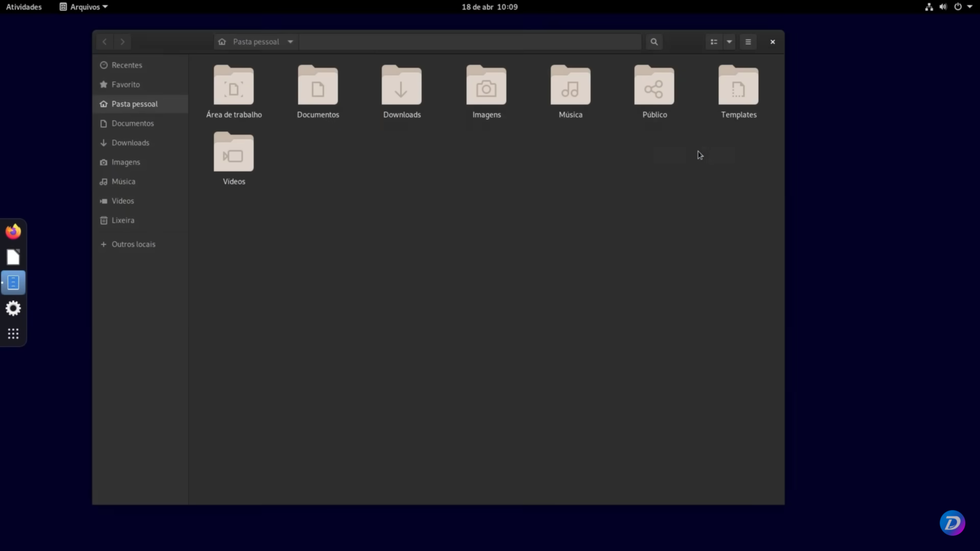Select the Favorito sidebar item
The width and height of the screenshot is (980, 551).
pyautogui.click(x=125, y=84)
